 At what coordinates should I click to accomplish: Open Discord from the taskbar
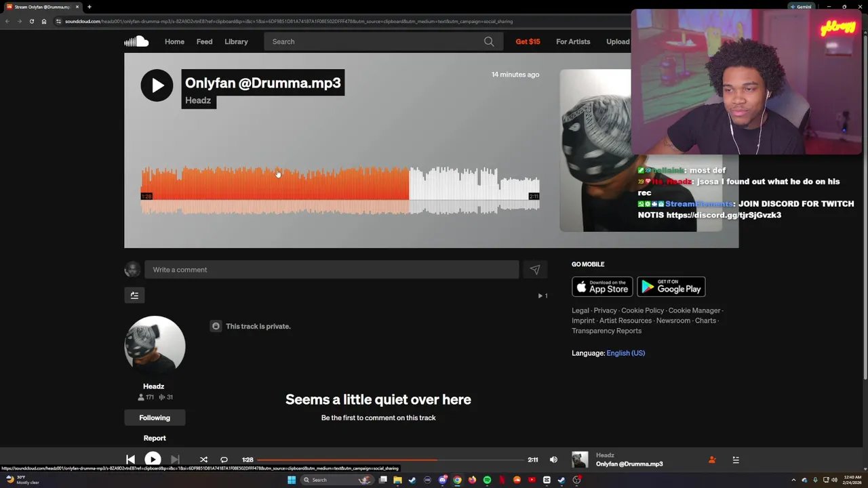click(x=443, y=480)
